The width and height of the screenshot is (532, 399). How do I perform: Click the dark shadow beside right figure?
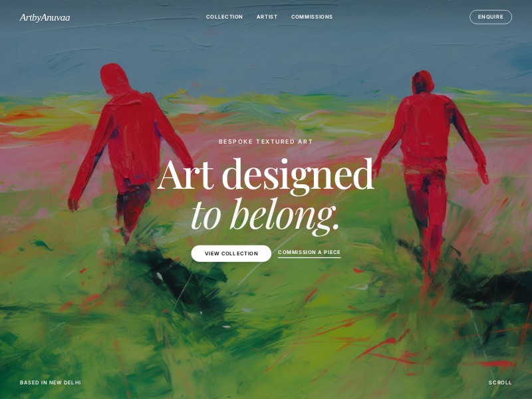[x=492, y=290]
